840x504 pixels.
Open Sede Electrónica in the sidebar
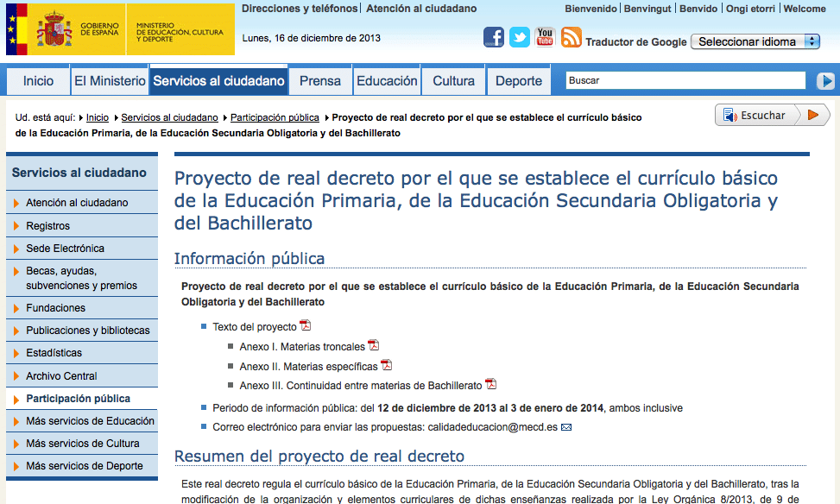[x=82, y=249]
